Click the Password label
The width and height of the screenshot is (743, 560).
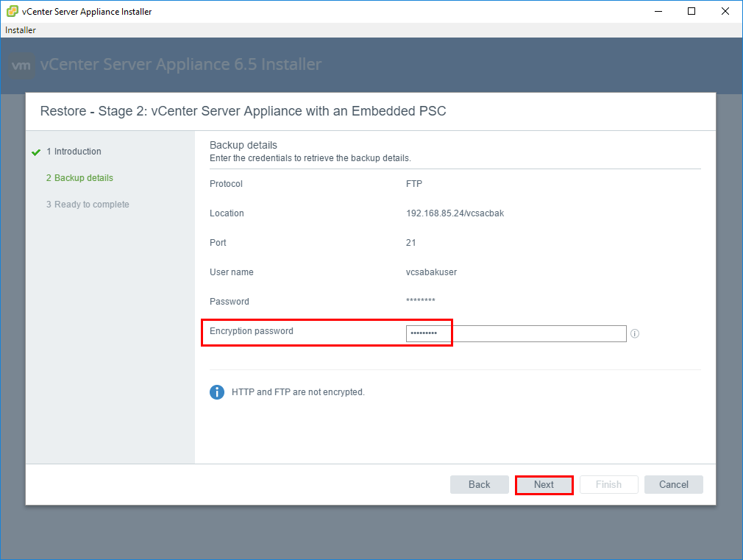click(230, 302)
